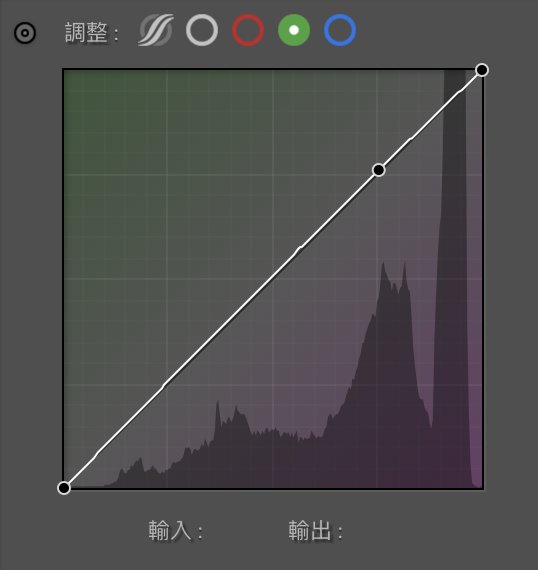Select the highlight control point on the curve
The image size is (538, 570).
pyautogui.click(x=379, y=170)
